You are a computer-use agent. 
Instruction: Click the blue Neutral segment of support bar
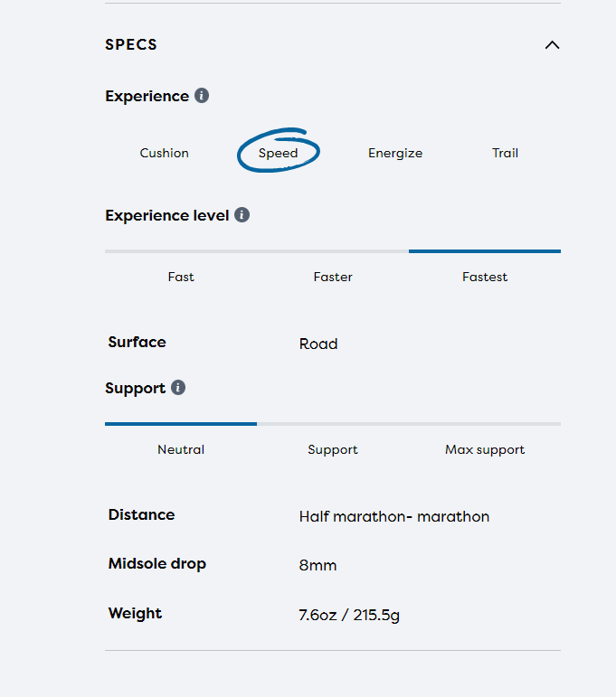pos(181,424)
